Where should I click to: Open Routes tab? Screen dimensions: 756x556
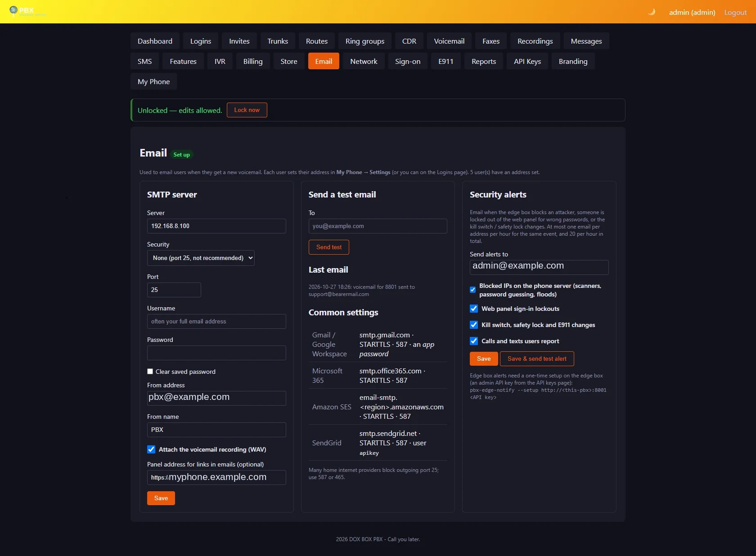click(x=317, y=41)
